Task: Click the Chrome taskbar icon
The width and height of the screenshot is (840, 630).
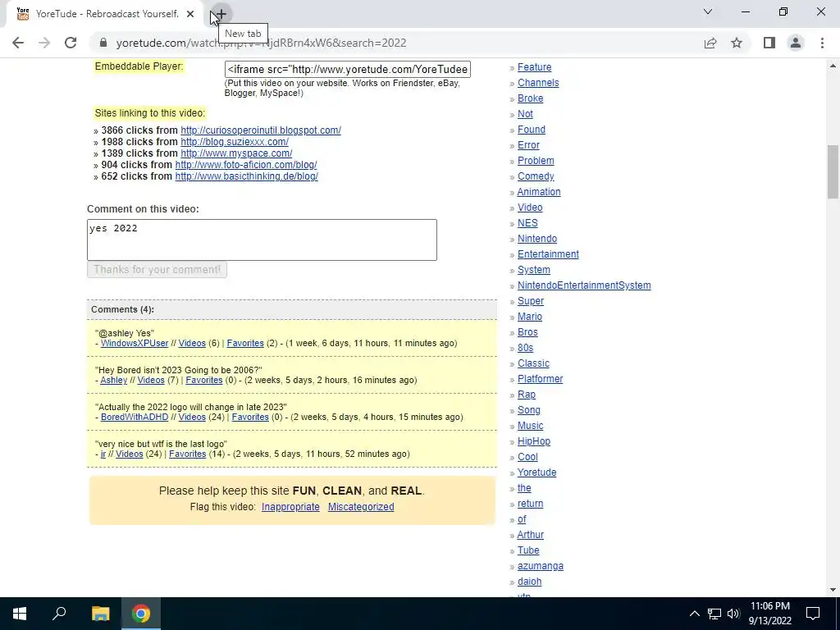Action: 141,614
